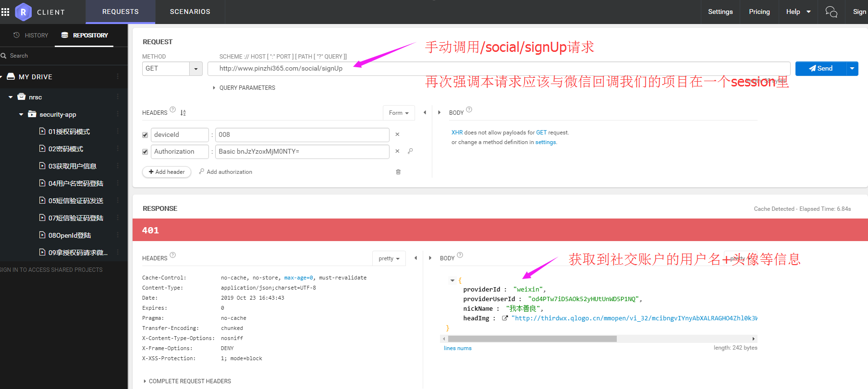The image size is (868, 389).
Task: Click the 401 response status bar
Action: click(500, 230)
